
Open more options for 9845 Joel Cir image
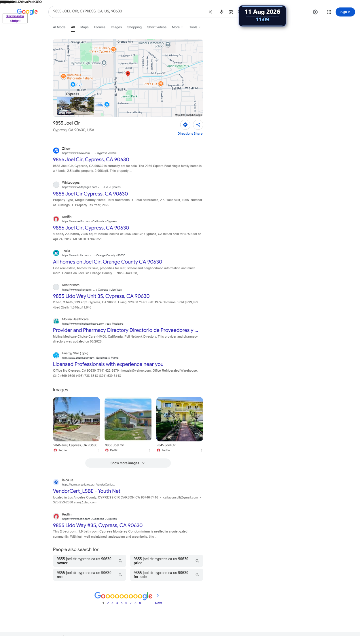[201, 450]
